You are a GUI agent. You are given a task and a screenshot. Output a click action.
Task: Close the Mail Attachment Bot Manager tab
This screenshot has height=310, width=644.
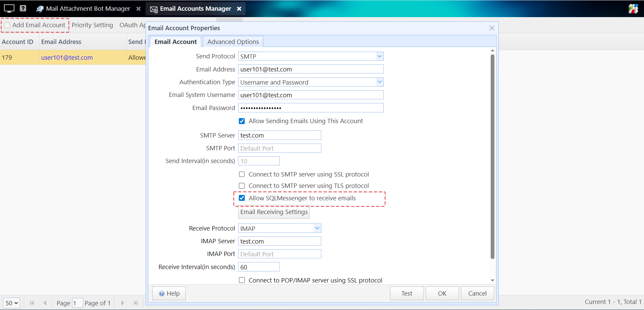point(139,9)
